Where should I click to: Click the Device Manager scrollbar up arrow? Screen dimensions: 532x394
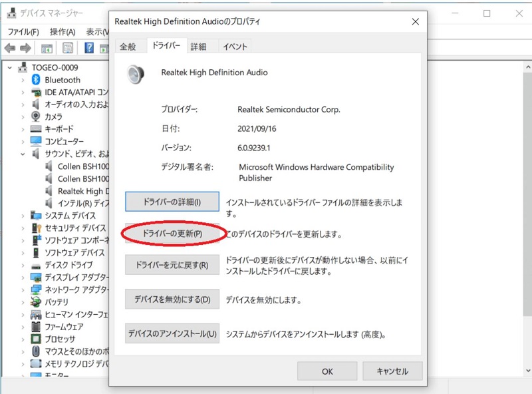tap(527, 67)
